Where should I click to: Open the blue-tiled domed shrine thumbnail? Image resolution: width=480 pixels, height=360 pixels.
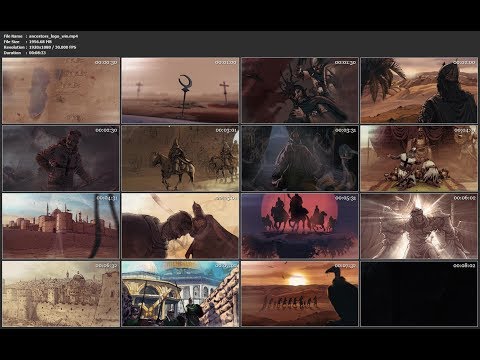(x=180, y=294)
